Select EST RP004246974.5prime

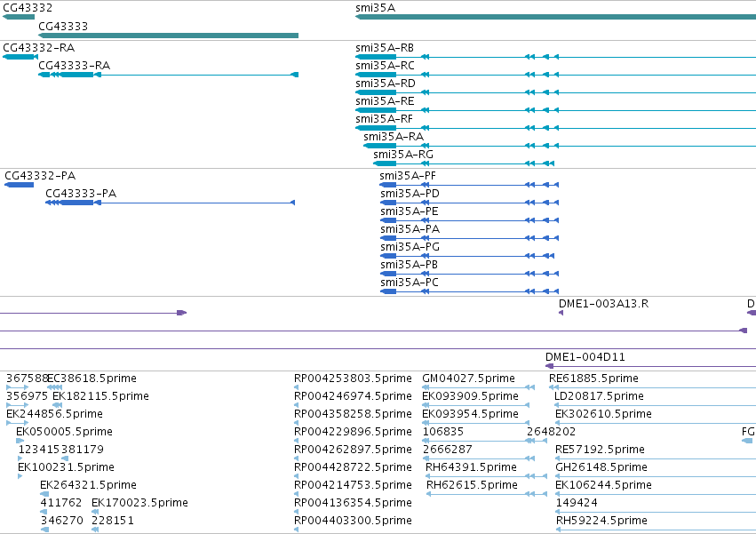353,396
